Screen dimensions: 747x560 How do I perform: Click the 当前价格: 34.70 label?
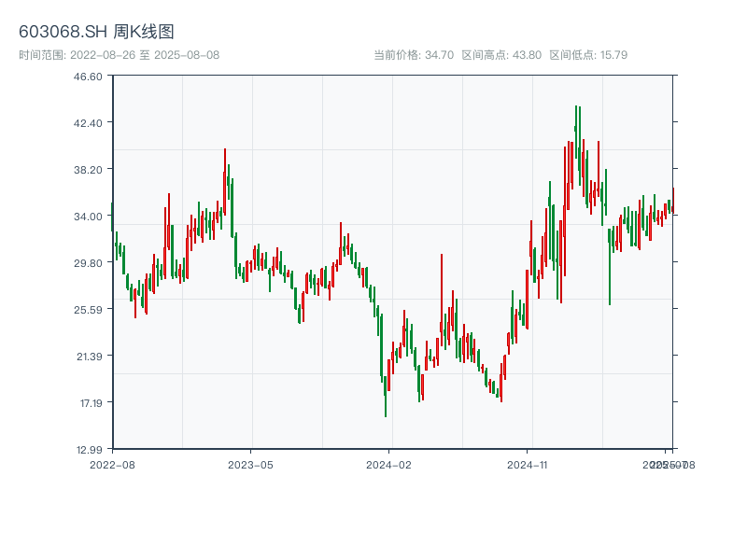414,55
